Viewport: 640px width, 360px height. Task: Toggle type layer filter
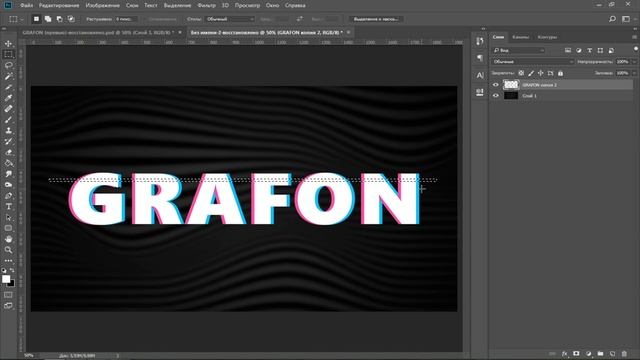(589, 50)
